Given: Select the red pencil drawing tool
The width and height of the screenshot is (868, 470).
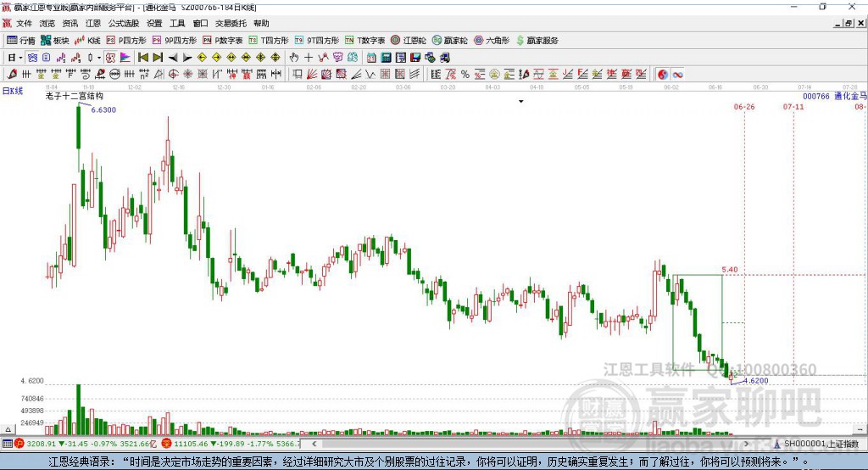Looking at the screenshot, I should [x=12, y=75].
